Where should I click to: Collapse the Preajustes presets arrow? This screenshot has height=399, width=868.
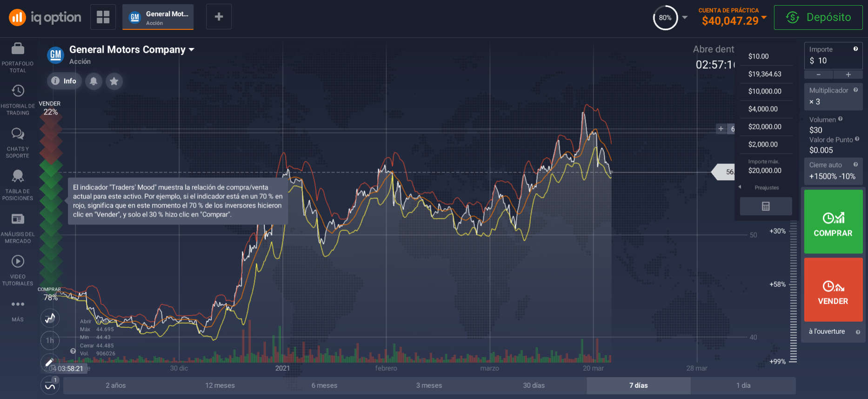[x=740, y=187]
